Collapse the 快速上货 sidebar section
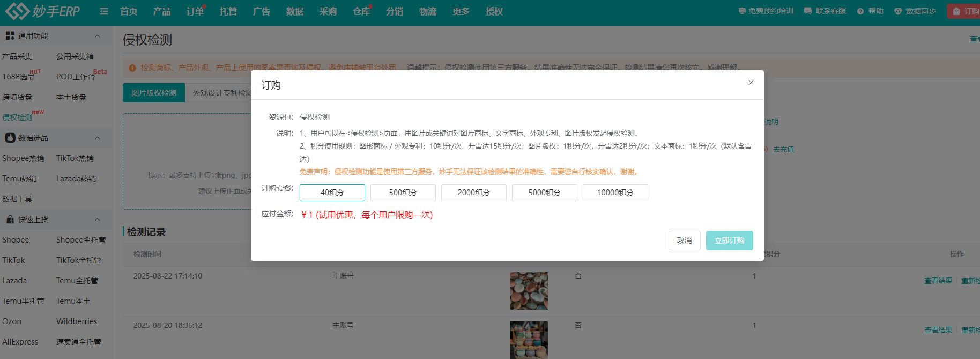Screen dimensions: 980x359 pos(97,219)
